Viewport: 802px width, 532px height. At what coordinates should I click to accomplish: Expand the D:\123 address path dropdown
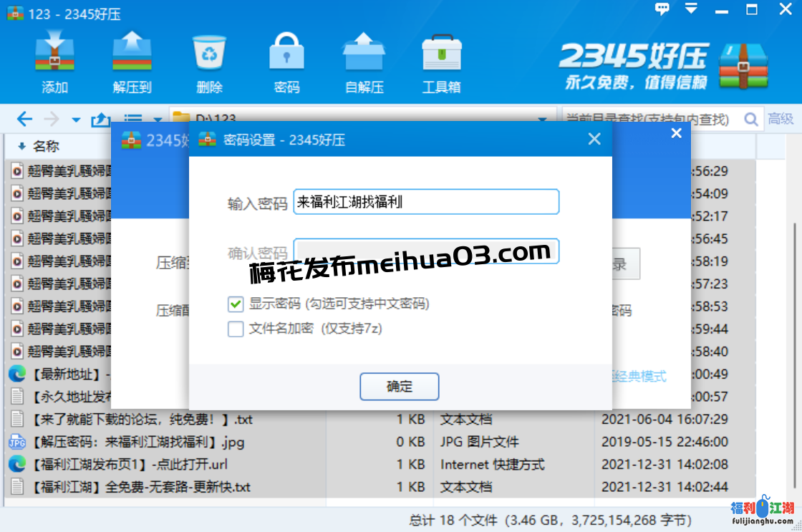pos(542,119)
